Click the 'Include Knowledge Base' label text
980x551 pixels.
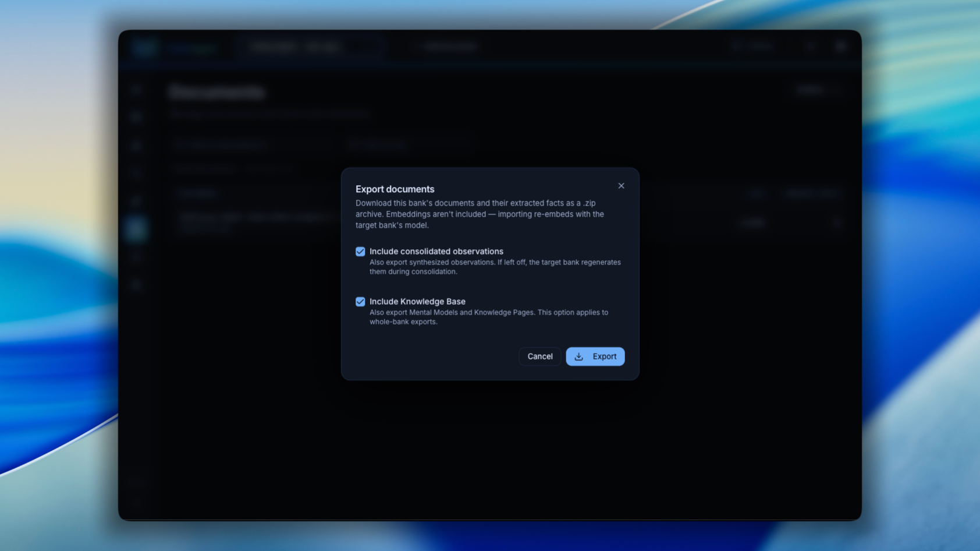click(417, 302)
